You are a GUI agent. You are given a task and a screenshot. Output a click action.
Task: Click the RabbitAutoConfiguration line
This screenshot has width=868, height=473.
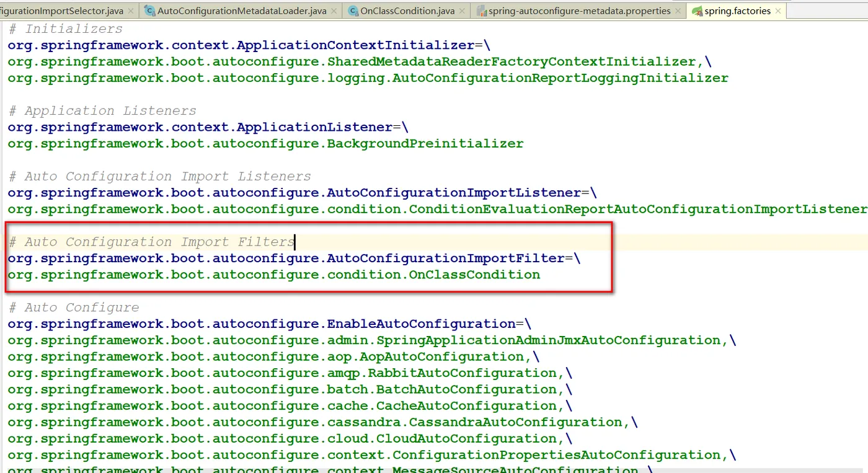[x=290, y=373]
